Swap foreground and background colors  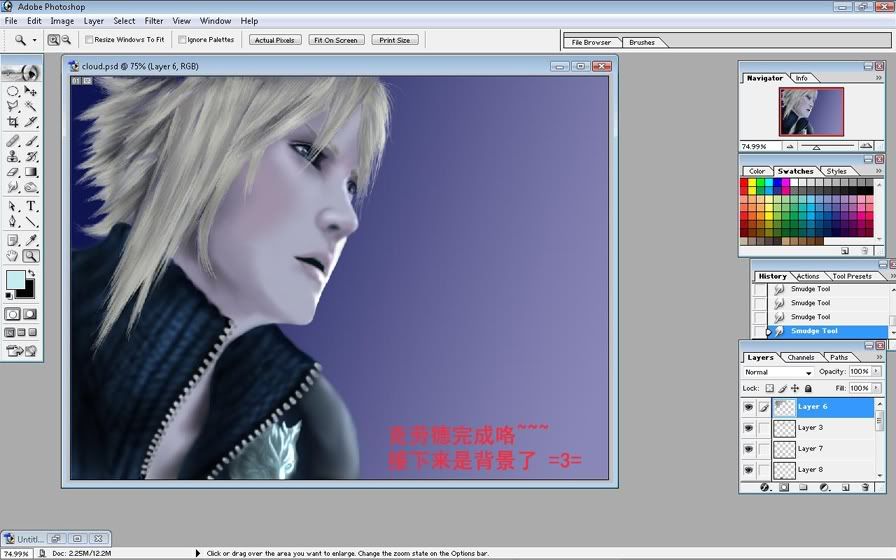pyautogui.click(x=31, y=274)
